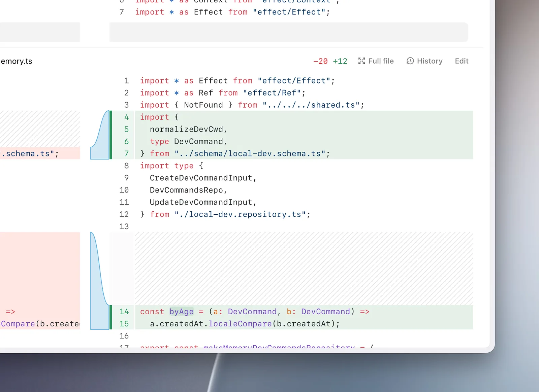Click the Full file expand icon

361,61
